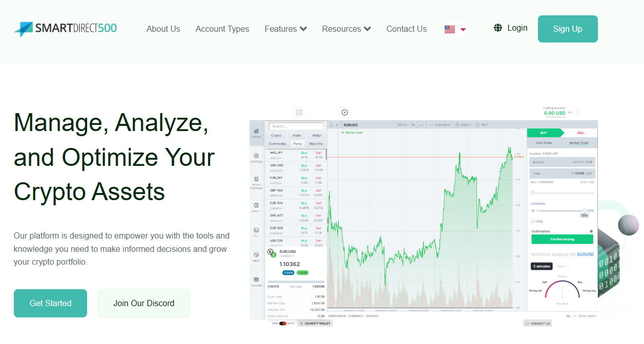Click the Get Started button

tap(50, 303)
